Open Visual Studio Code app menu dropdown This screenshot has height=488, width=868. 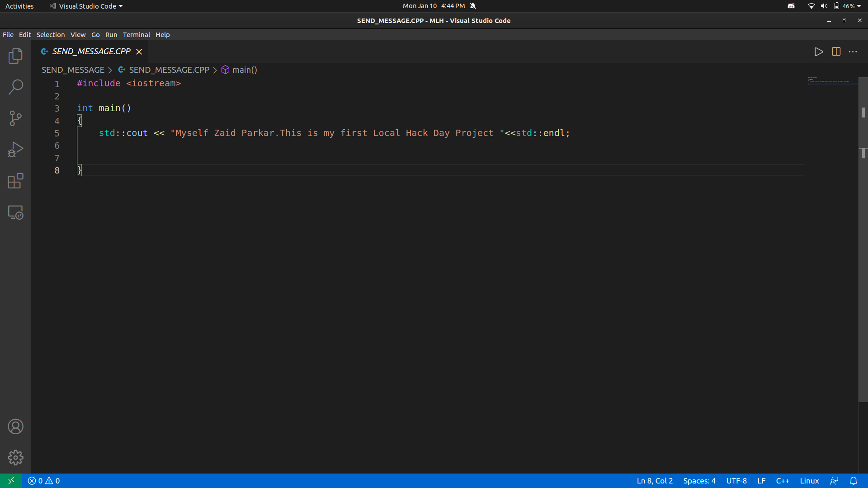click(87, 6)
